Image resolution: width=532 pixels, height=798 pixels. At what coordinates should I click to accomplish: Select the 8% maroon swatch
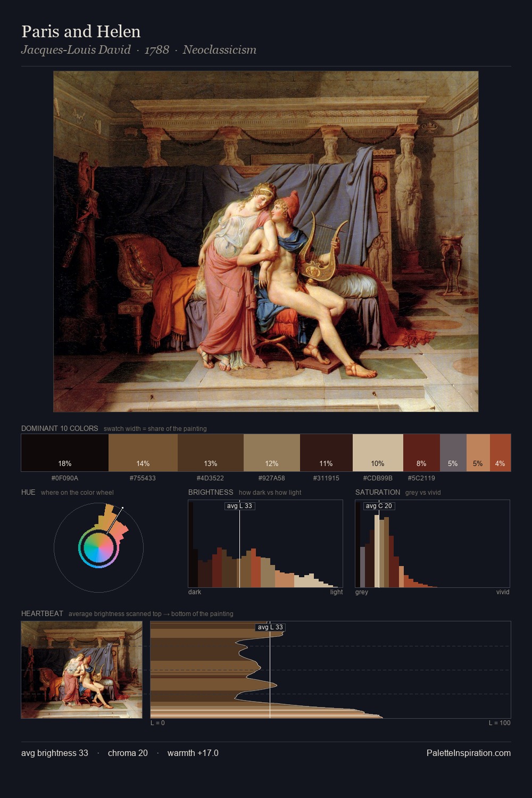click(421, 453)
